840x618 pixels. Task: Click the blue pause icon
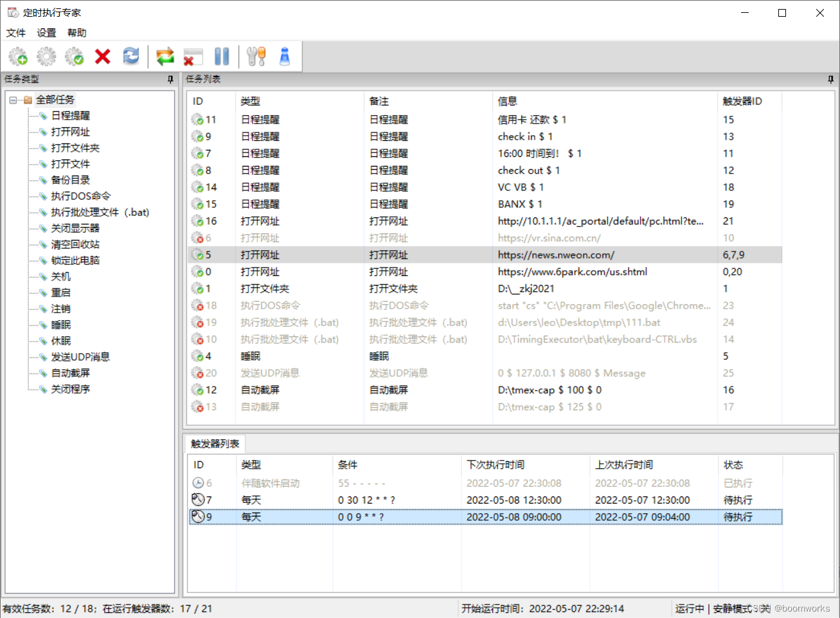point(222,57)
